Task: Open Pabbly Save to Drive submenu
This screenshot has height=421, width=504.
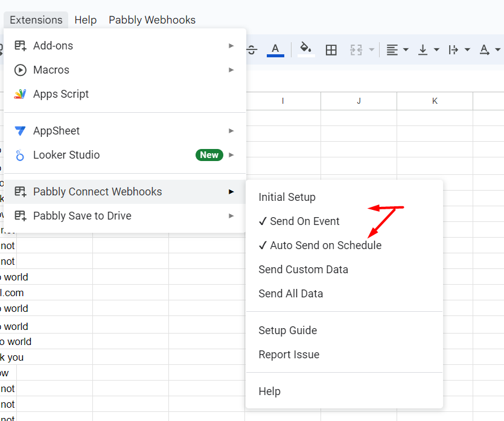Action: [x=125, y=216]
